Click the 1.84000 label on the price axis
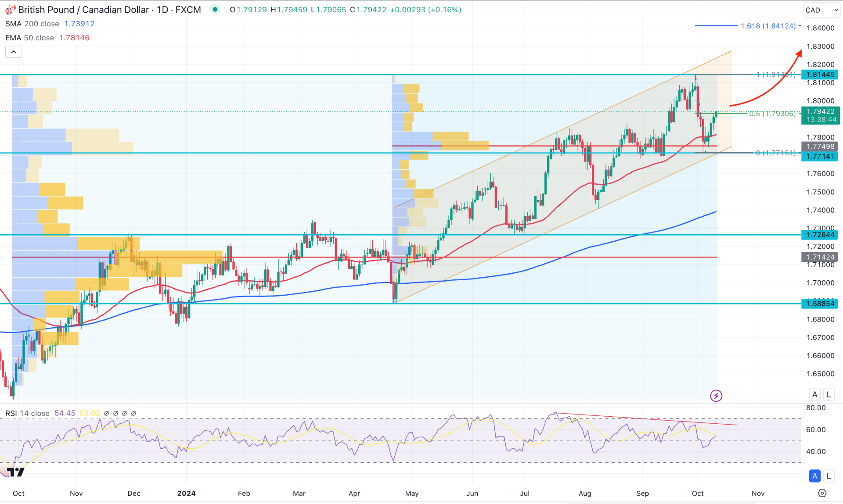 (820, 28)
